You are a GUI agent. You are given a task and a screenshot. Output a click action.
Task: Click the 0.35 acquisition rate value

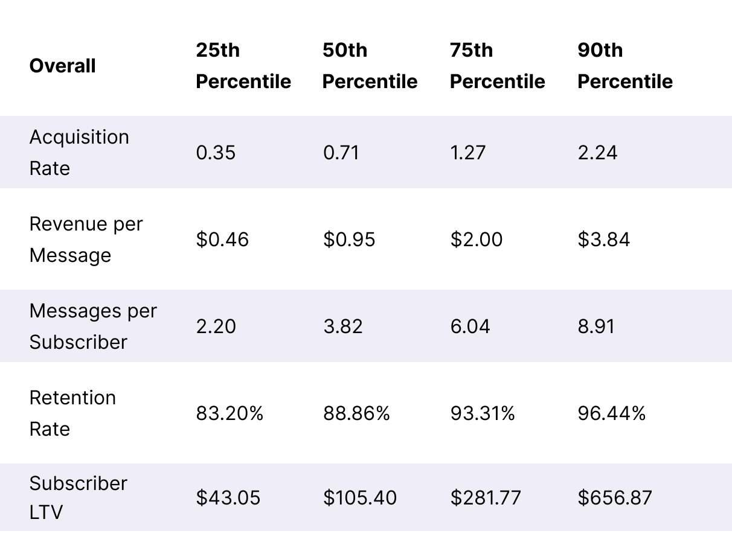[x=216, y=153]
